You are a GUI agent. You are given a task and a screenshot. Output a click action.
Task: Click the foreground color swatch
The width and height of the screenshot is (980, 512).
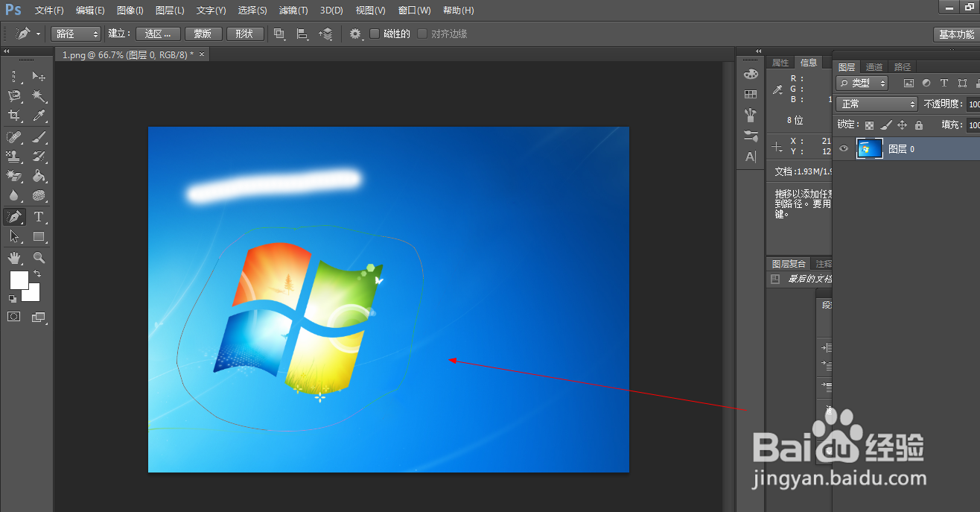tap(18, 279)
